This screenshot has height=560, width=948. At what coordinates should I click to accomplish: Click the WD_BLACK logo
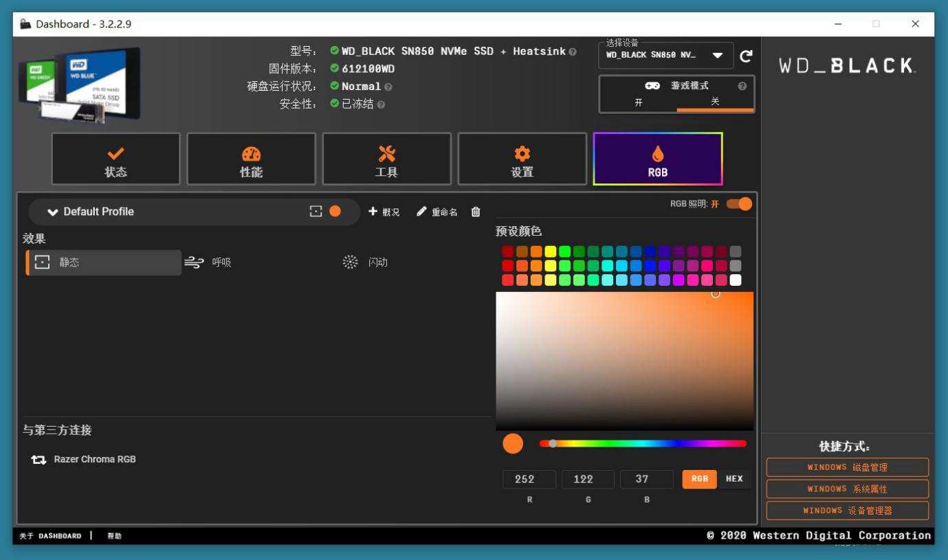coord(847,66)
